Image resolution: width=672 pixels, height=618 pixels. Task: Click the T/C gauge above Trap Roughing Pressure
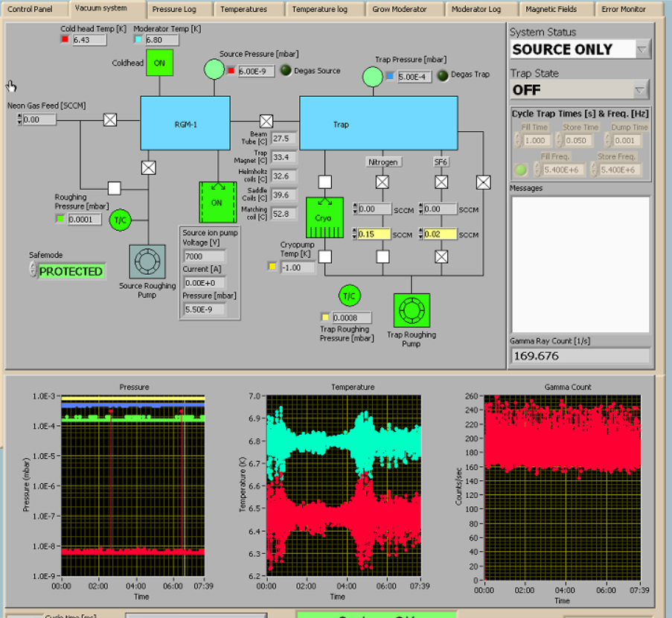point(349,296)
